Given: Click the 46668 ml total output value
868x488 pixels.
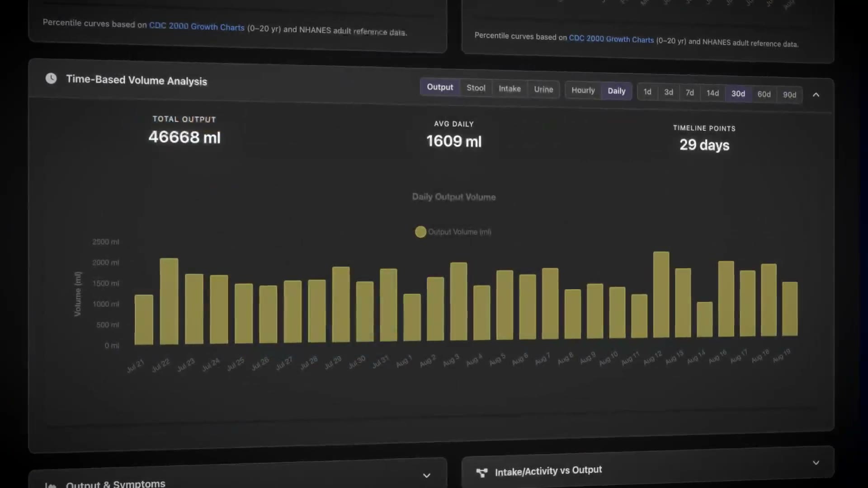Looking at the screenshot, I should coord(184,137).
